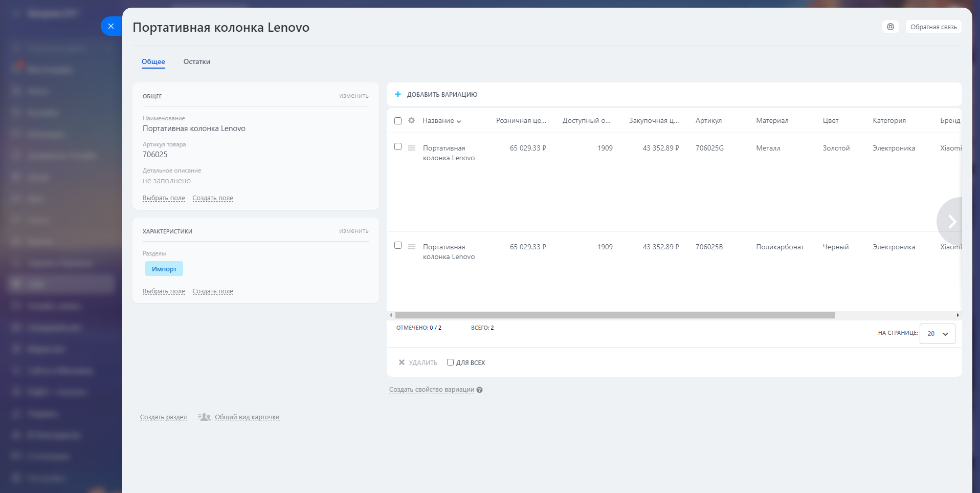Screen dimensions: 980x493
Task: Click the Импорт section tag
Action: tap(164, 269)
